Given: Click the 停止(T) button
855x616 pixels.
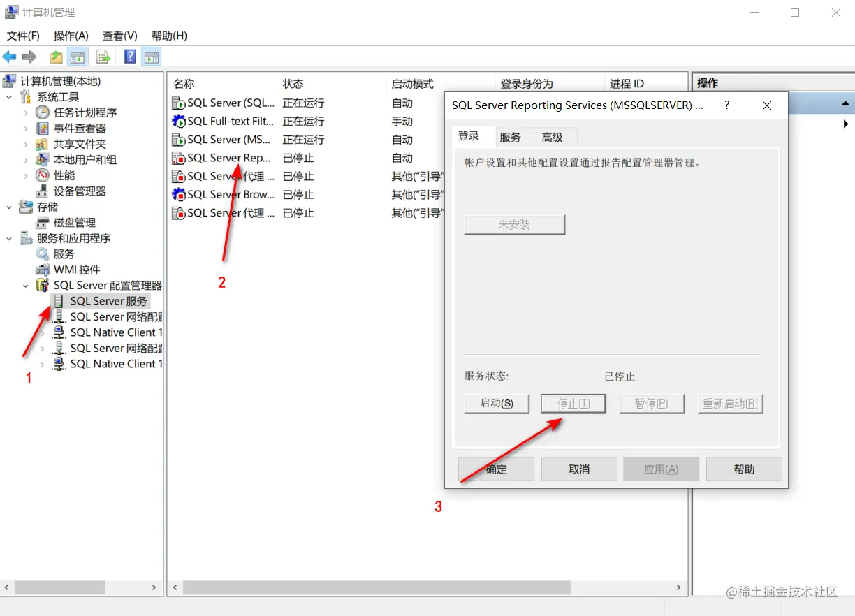Looking at the screenshot, I should coord(573,404).
